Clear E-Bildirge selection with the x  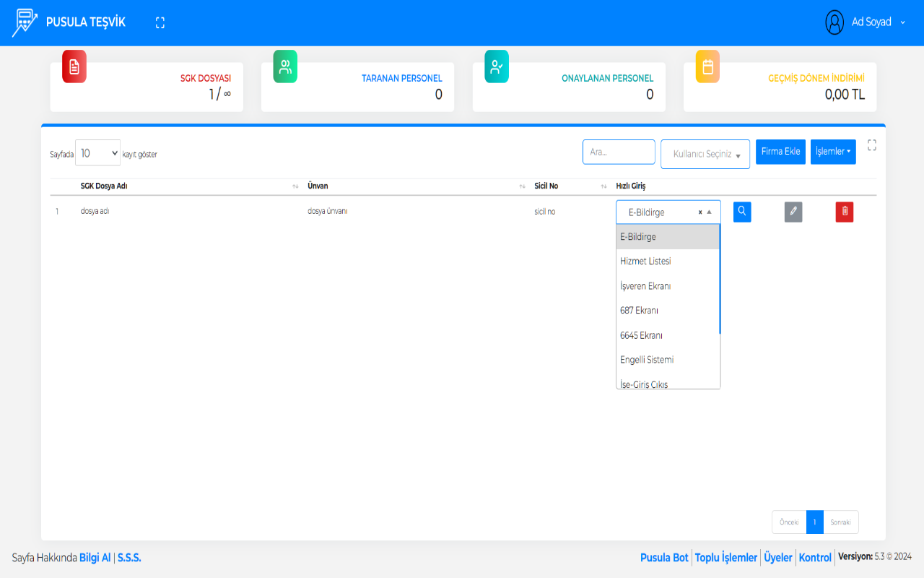(700, 212)
